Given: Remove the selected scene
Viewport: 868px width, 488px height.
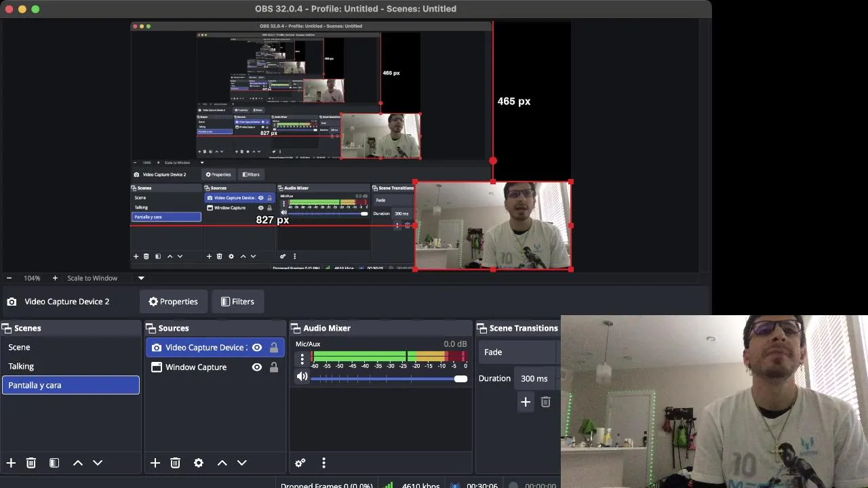Looking at the screenshot, I should point(31,463).
